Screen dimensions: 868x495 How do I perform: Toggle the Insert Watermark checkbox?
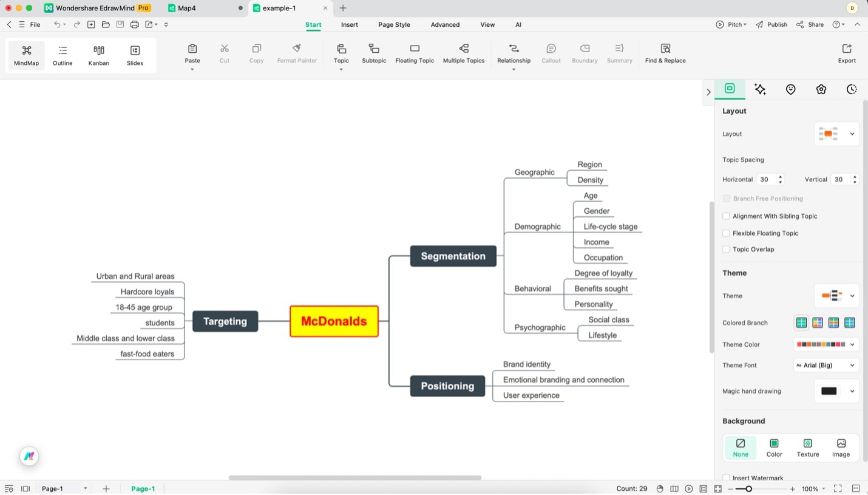coord(726,478)
